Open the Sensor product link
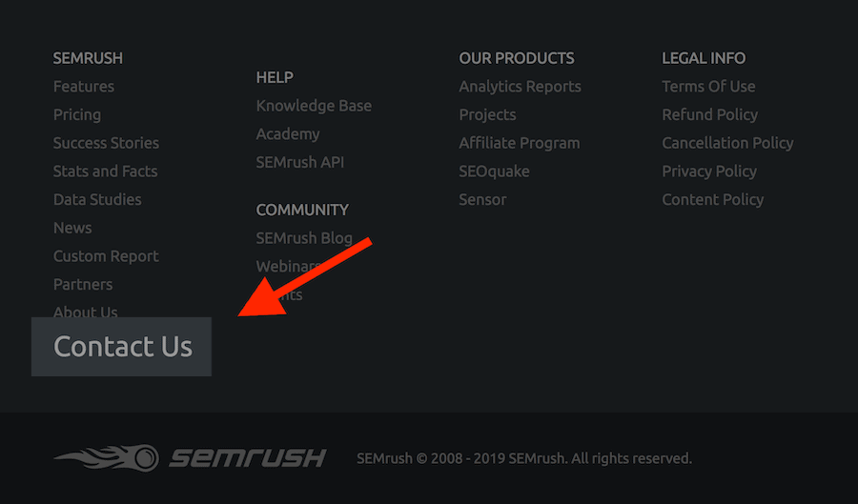858x504 pixels. 482,199
